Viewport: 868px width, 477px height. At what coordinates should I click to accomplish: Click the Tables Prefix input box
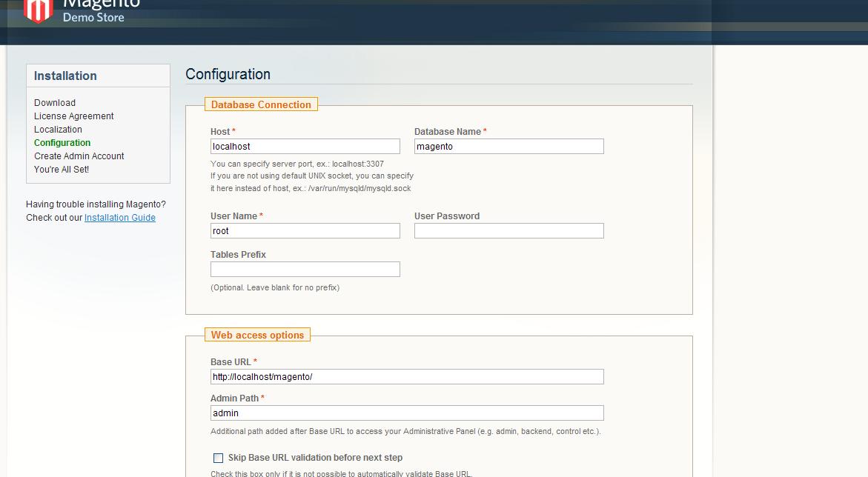[305, 270]
